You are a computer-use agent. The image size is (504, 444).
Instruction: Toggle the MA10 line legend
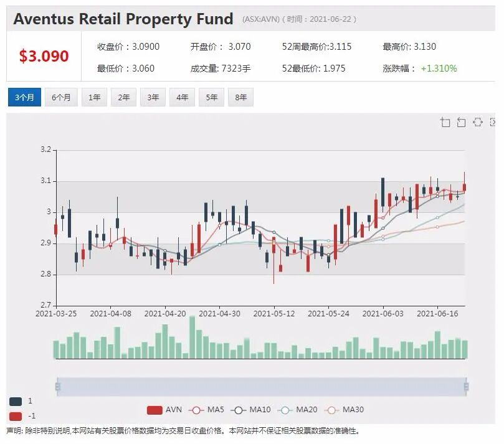(250, 410)
